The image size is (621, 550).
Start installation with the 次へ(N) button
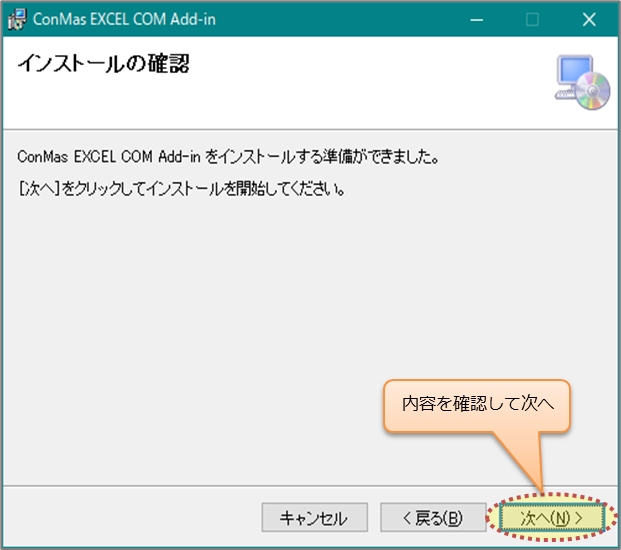click(x=551, y=517)
